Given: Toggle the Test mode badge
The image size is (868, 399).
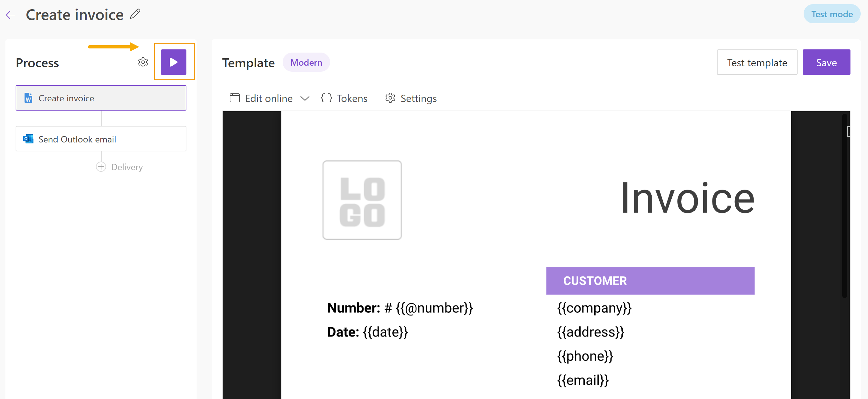Looking at the screenshot, I should 832,14.
